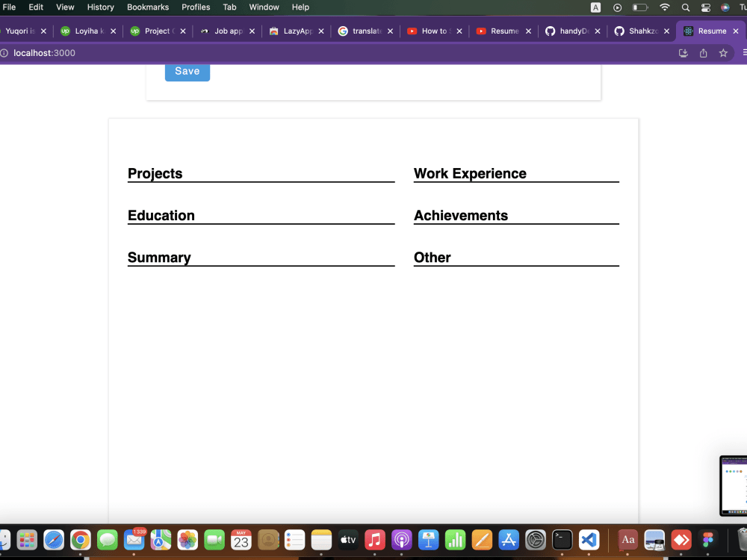This screenshot has width=747, height=560.
Task: Open Spotlight search from the menu bar
Action: point(685,7)
